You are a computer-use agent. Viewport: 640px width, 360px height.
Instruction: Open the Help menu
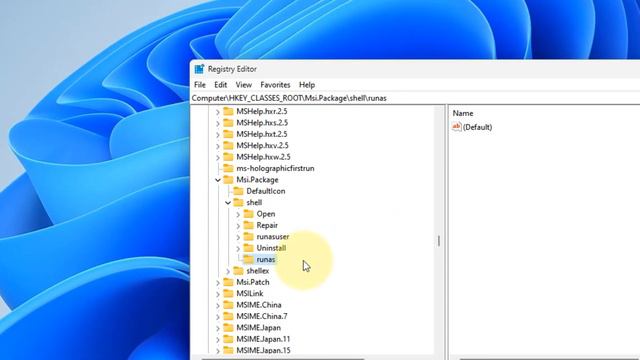tap(307, 85)
